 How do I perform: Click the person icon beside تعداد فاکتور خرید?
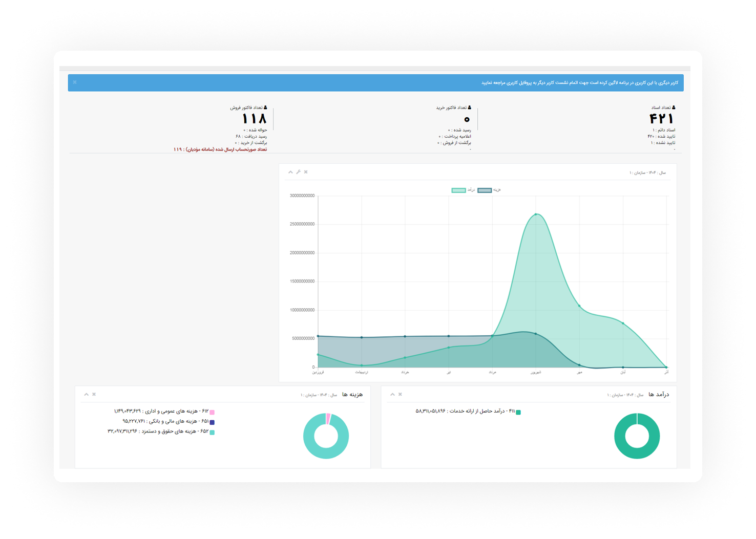470,107
